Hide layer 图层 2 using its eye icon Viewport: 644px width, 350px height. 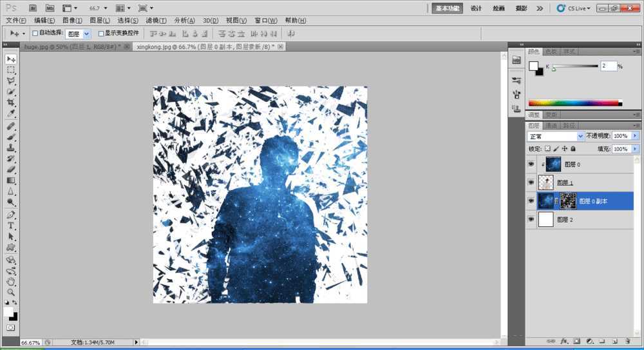pos(531,220)
